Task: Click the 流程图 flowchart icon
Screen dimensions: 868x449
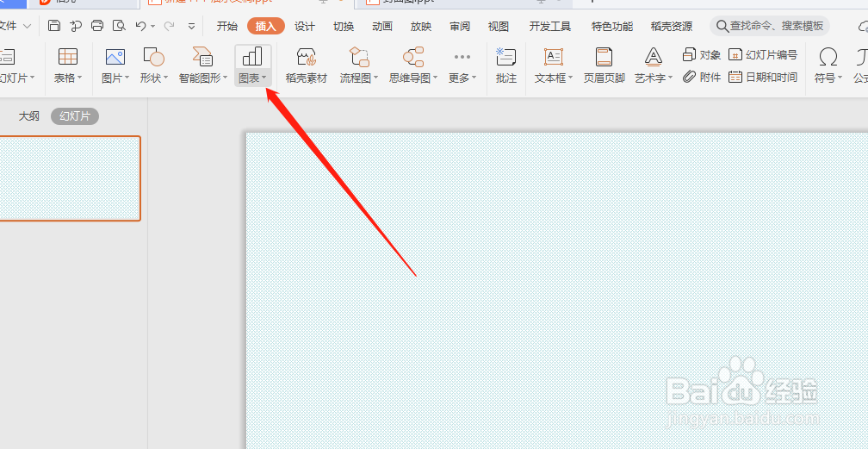Action: 359,57
